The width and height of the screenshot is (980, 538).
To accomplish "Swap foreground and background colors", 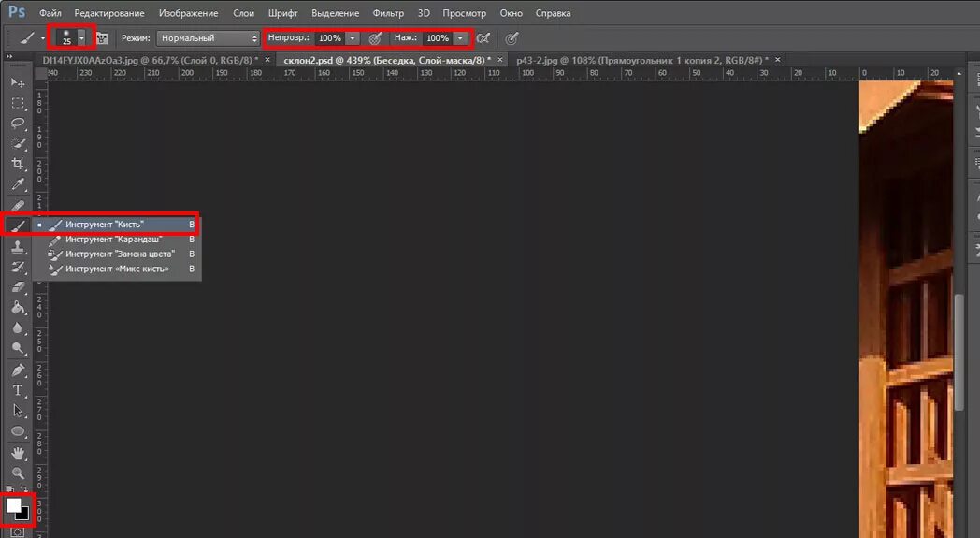I will (24, 488).
